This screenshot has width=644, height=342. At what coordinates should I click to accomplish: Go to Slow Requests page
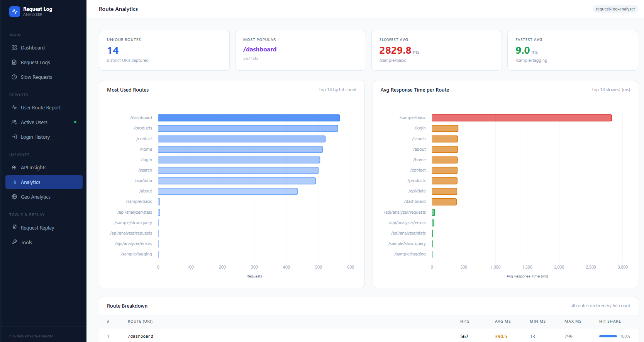coord(44,77)
